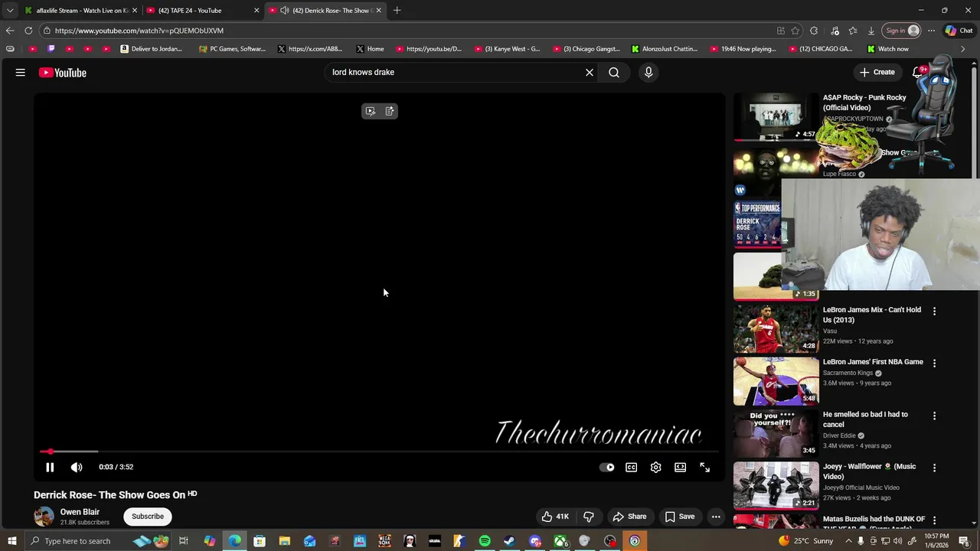980x551 pixels.
Task: Clear the search box text
Action: coord(590,72)
